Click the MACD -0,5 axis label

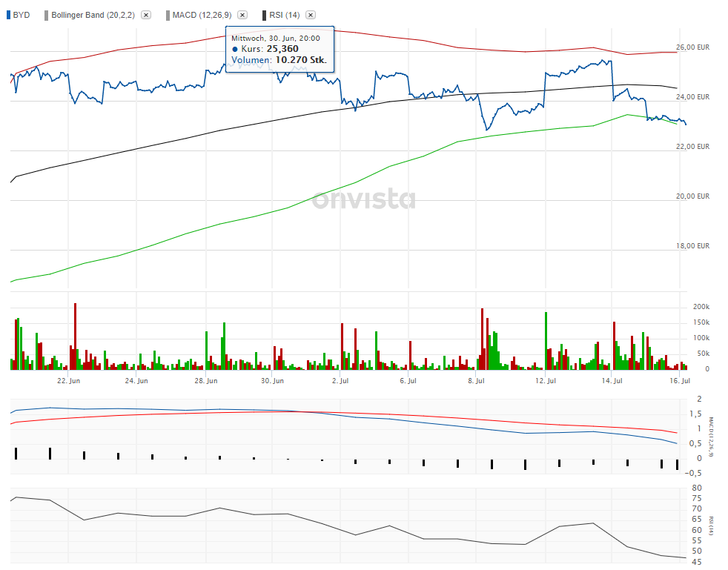point(695,474)
